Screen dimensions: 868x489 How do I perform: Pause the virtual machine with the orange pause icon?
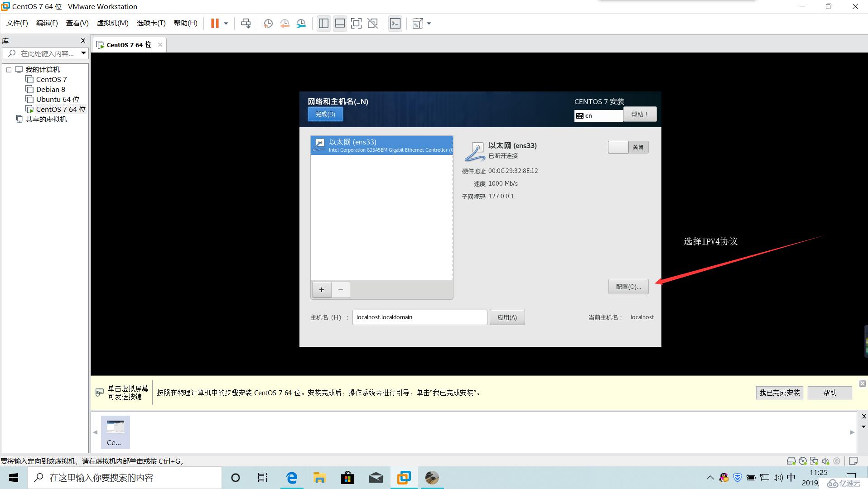(215, 24)
